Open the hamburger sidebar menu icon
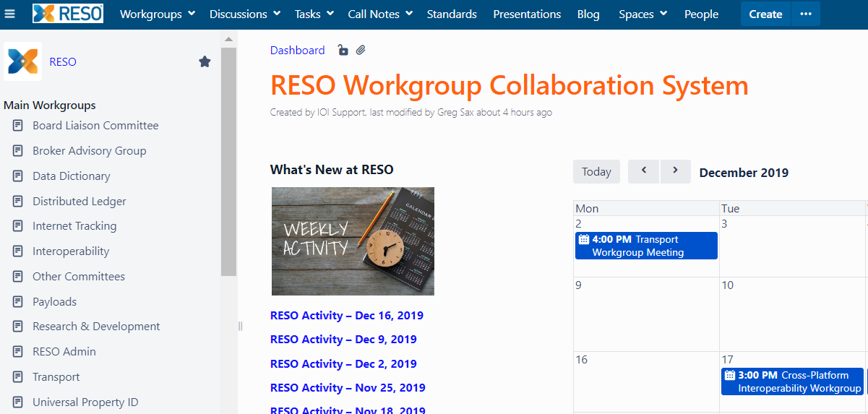This screenshot has width=868, height=414. click(x=10, y=14)
